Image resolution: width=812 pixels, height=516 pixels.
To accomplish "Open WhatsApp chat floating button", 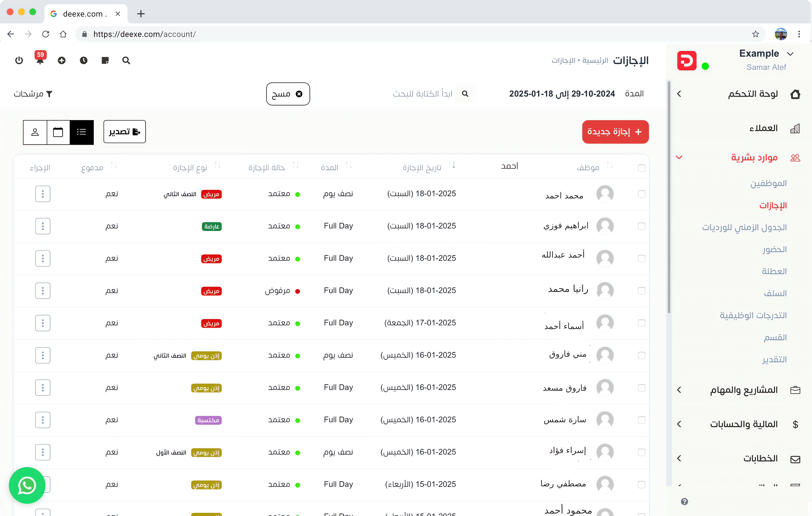I will click(27, 485).
